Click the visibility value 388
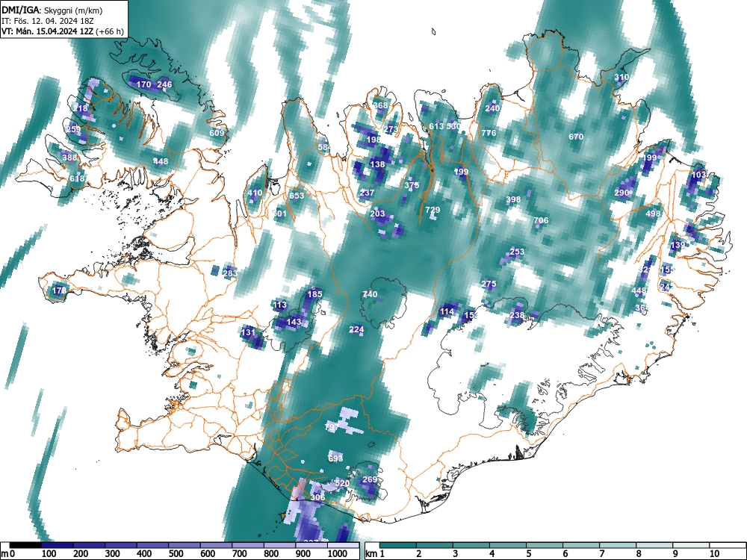747x560 pixels. 69,158
